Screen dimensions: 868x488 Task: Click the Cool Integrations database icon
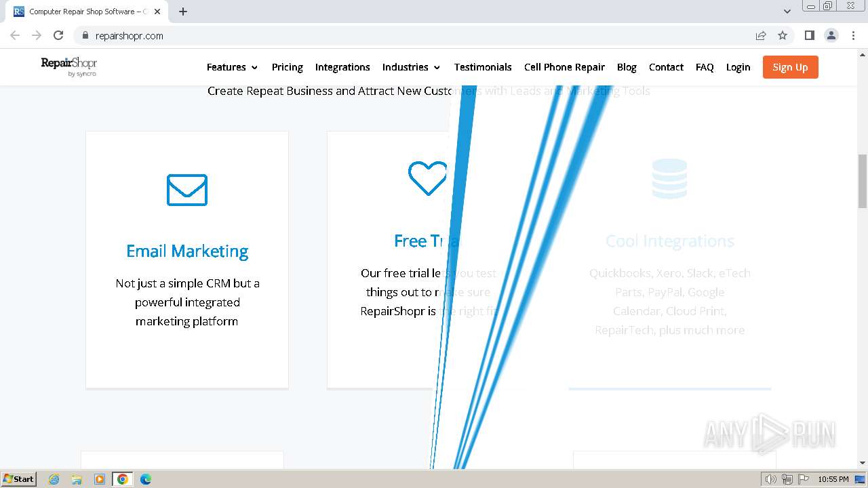click(669, 179)
